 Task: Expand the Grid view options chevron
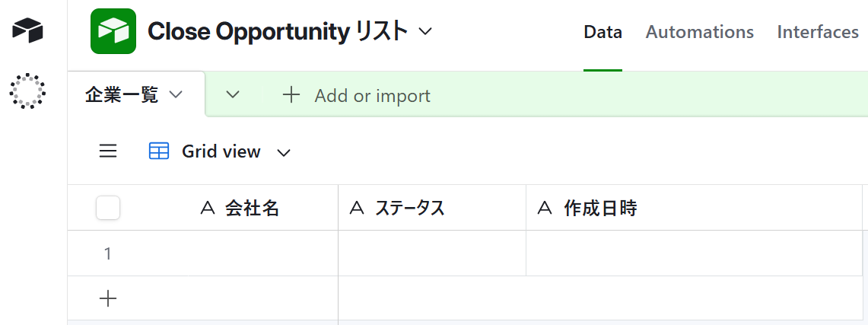[x=284, y=152]
